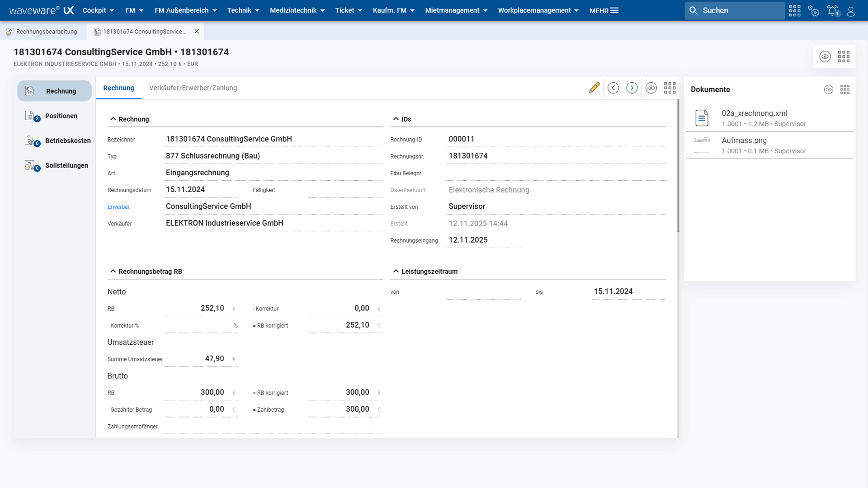Go to next record arrow

pos(632,88)
